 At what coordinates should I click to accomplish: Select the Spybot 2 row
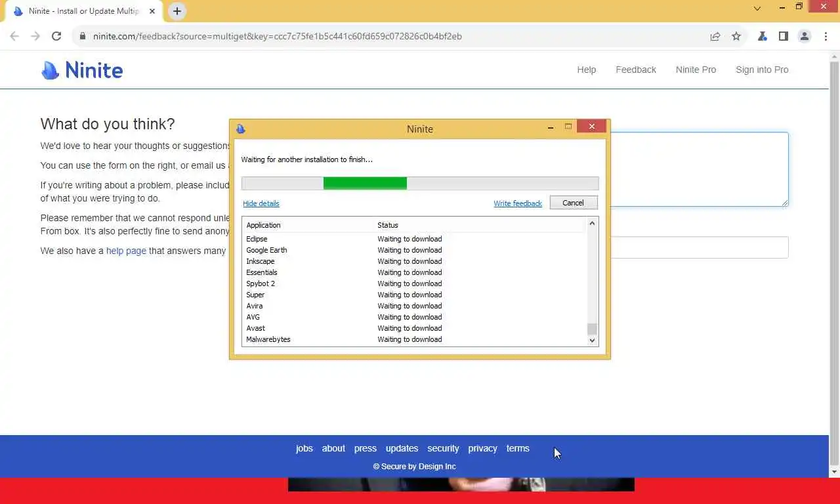[414, 283]
